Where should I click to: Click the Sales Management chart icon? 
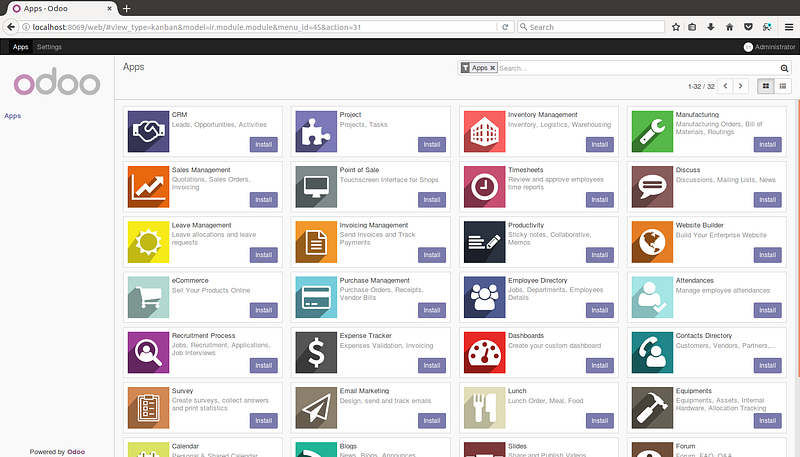(x=148, y=187)
